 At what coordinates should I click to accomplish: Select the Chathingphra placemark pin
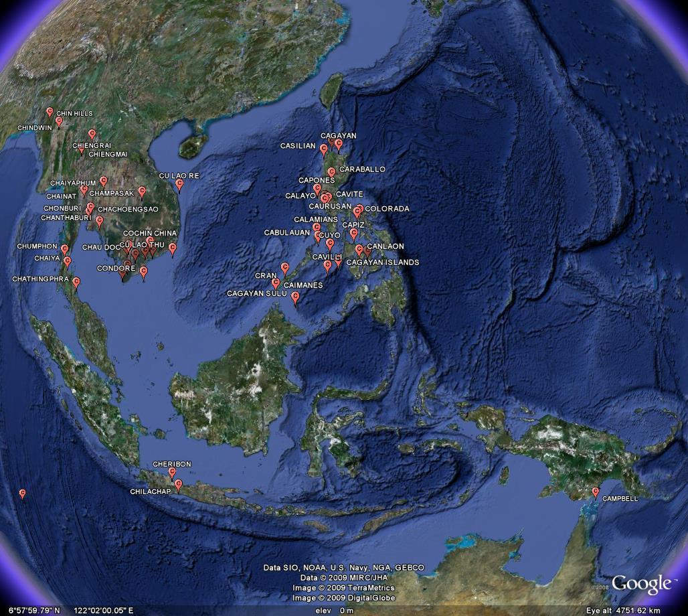click(76, 283)
